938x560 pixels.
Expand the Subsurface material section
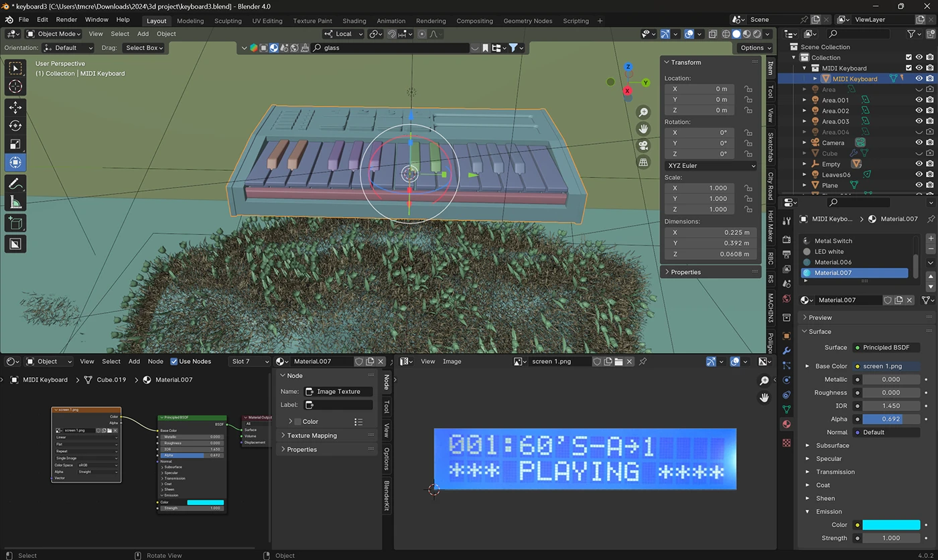point(832,445)
